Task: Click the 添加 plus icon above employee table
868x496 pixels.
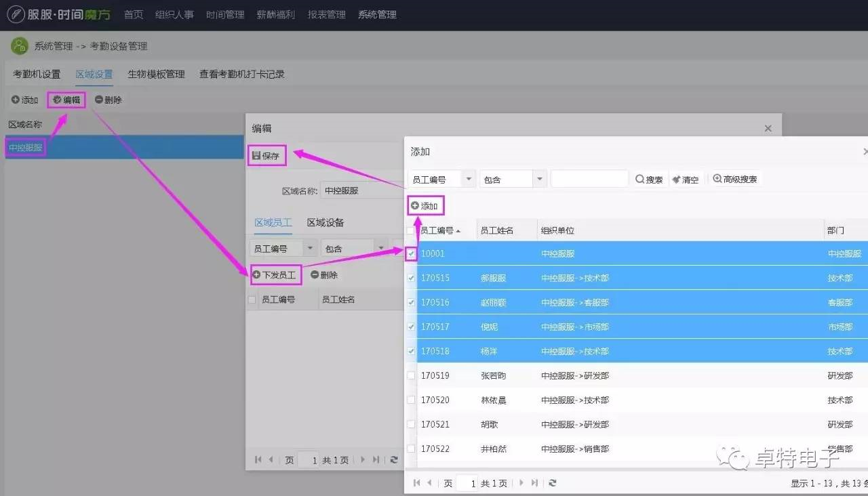Action: 415,205
